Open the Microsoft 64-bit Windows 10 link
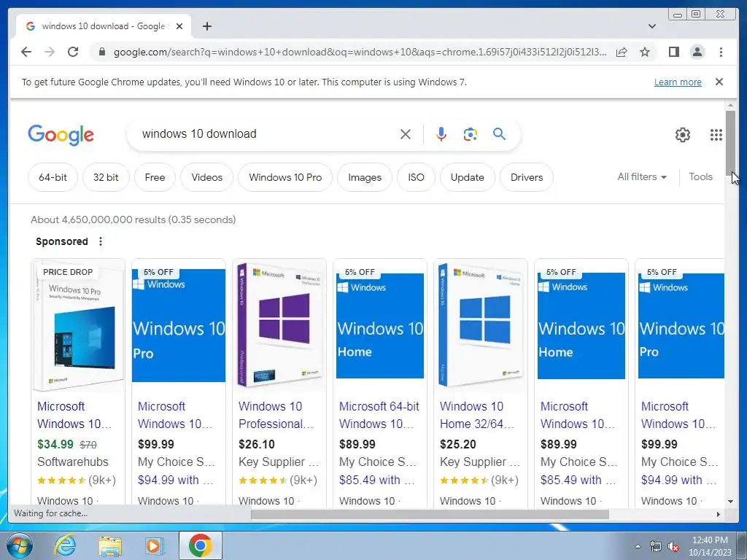The width and height of the screenshot is (747, 560). point(379,415)
